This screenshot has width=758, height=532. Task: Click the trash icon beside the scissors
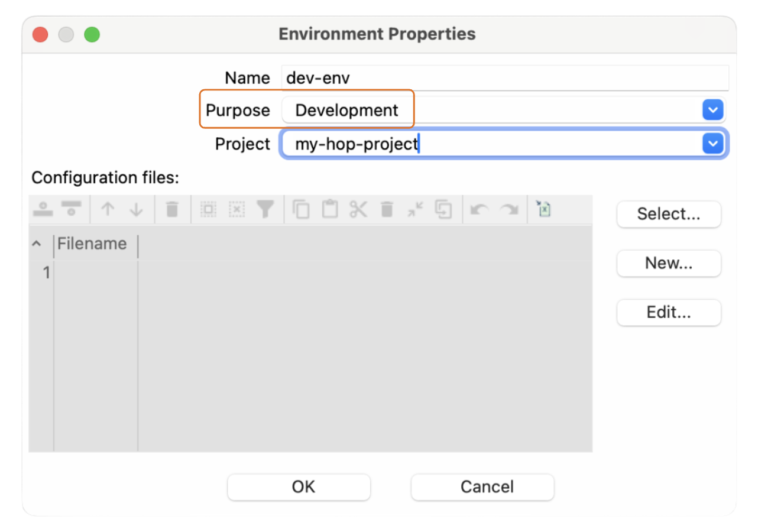click(387, 209)
